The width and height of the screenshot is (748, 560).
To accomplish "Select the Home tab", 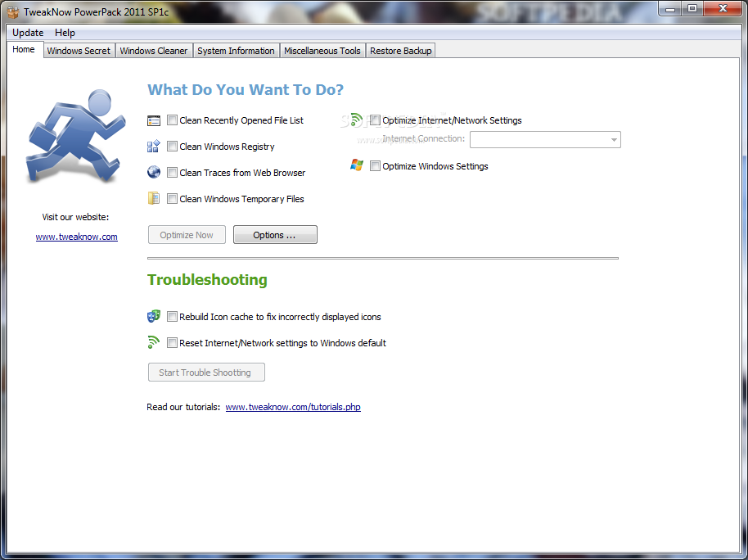I will tap(24, 50).
